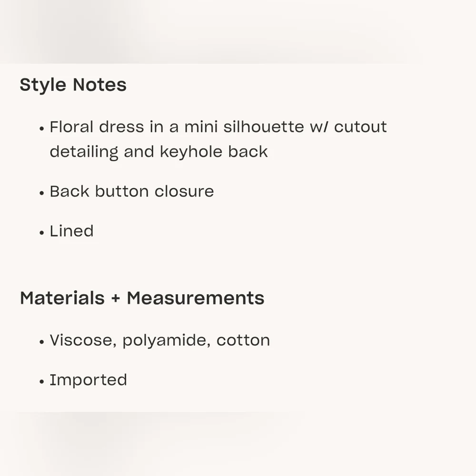Click the Style Notes heading

(73, 85)
